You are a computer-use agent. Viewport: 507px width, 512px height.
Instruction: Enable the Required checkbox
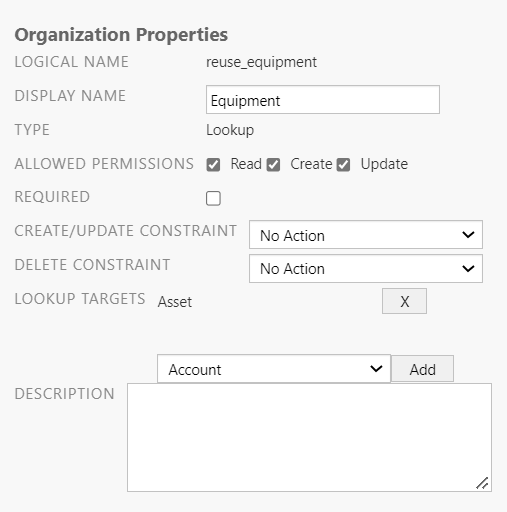213,198
